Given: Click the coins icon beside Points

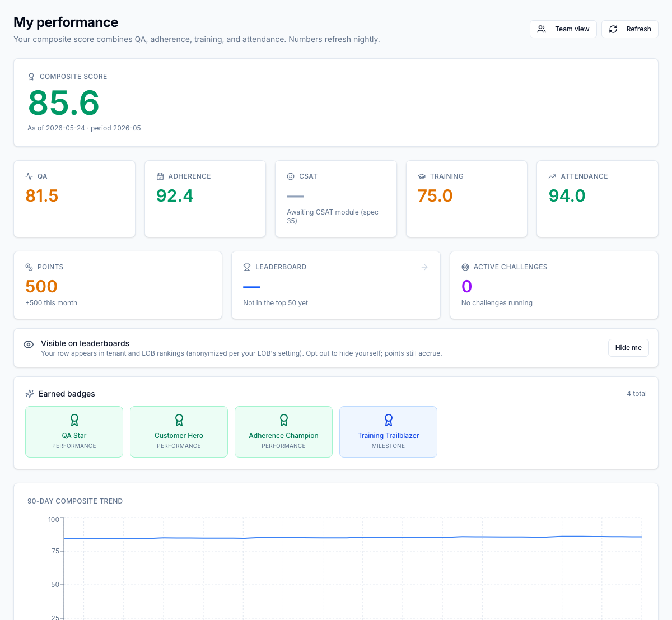Looking at the screenshot, I should coord(29,267).
